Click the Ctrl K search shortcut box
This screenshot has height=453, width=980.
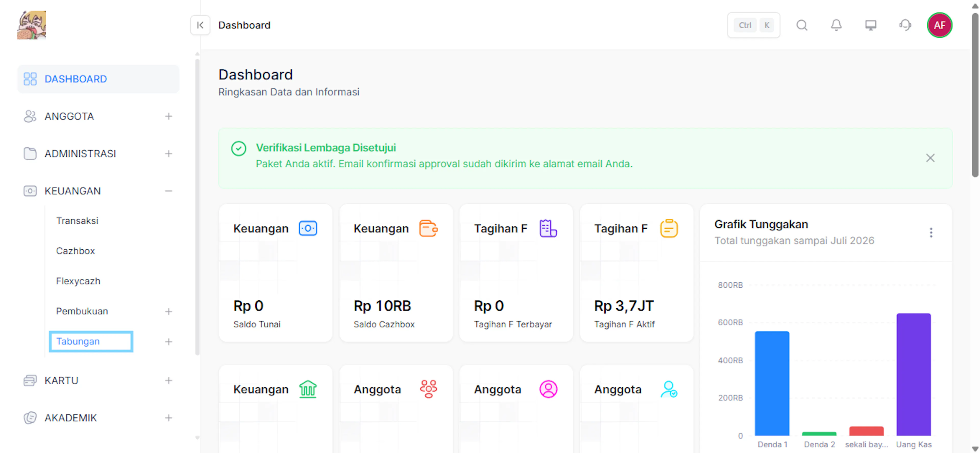tap(753, 25)
